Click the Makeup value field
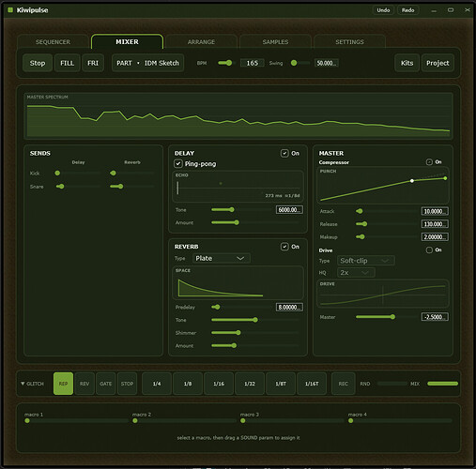Screen dimensions: 476x469 tap(435, 237)
